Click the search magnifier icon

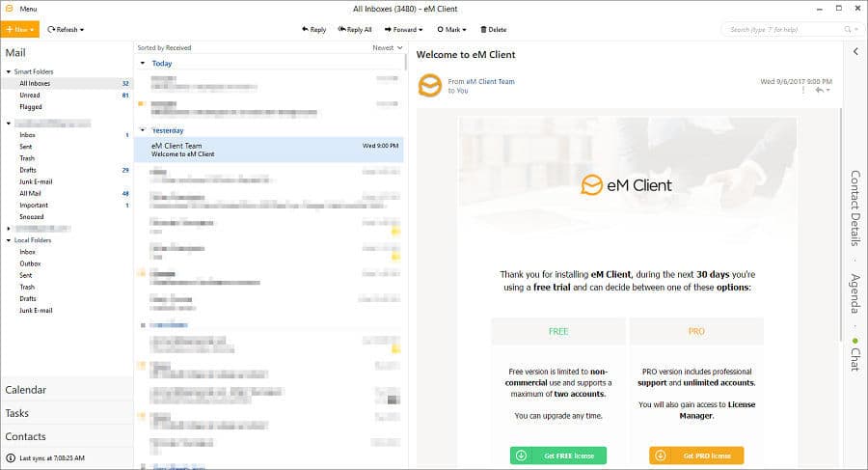click(x=847, y=29)
